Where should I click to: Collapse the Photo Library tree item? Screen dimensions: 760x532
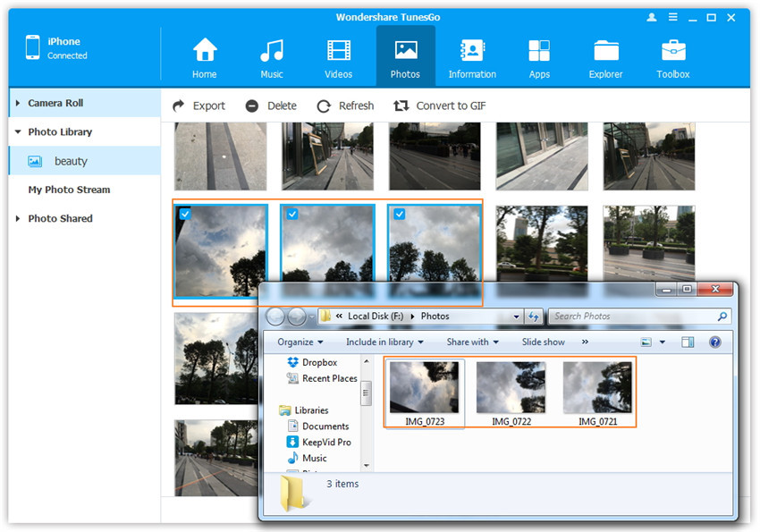(18, 131)
